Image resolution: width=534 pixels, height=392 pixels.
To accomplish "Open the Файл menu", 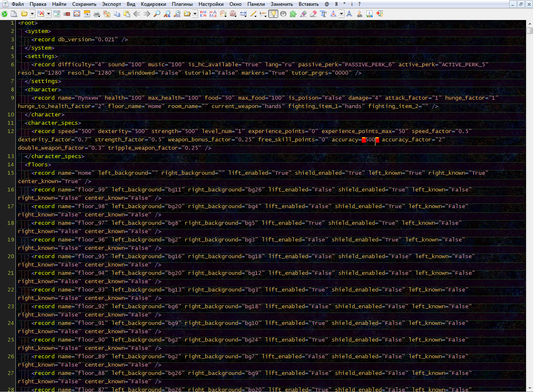I will pyautogui.click(x=18, y=4).
